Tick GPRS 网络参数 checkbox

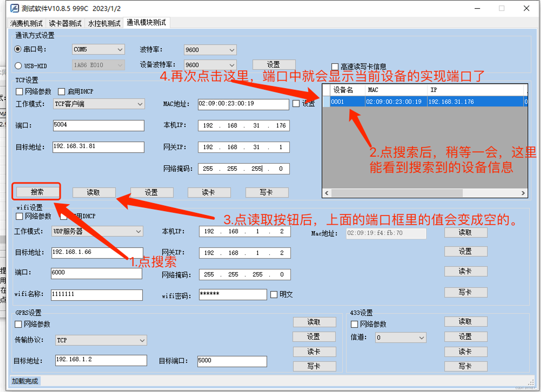[18, 324]
